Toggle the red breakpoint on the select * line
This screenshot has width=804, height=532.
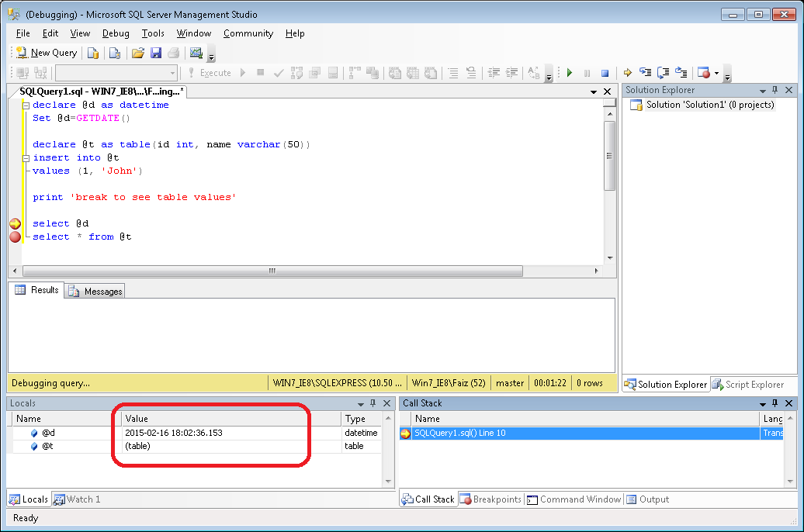16,237
